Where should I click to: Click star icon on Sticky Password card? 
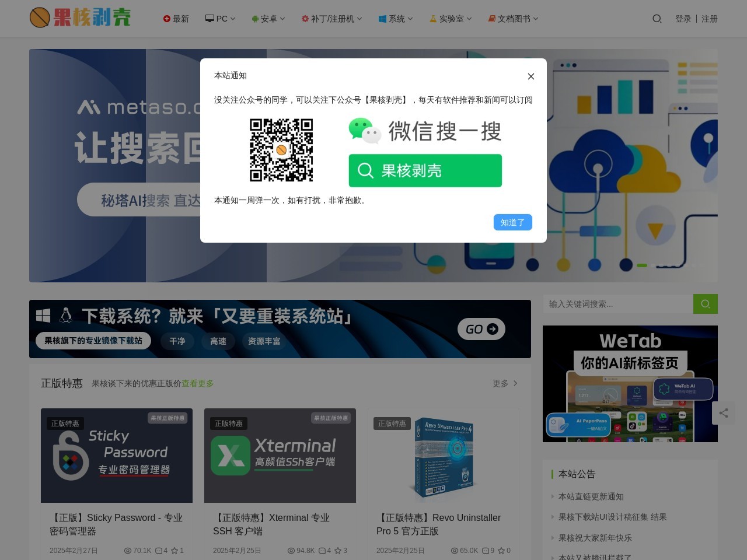pos(174,551)
